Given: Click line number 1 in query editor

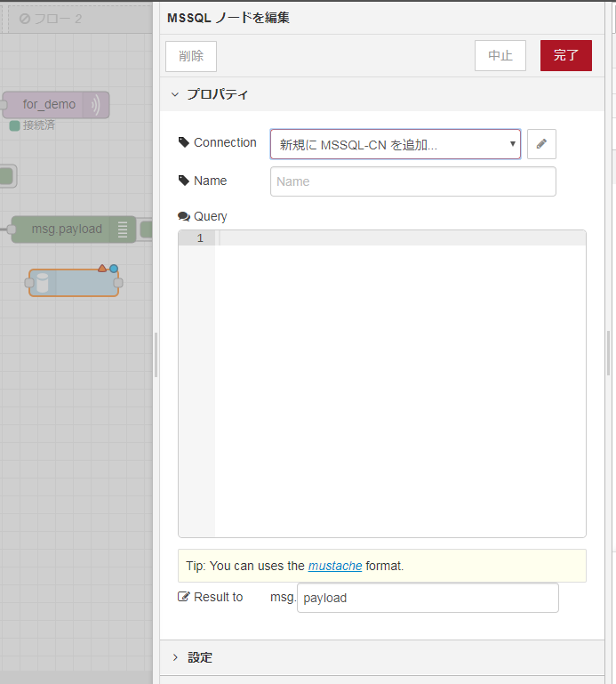Looking at the screenshot, I should click(200, 238).
